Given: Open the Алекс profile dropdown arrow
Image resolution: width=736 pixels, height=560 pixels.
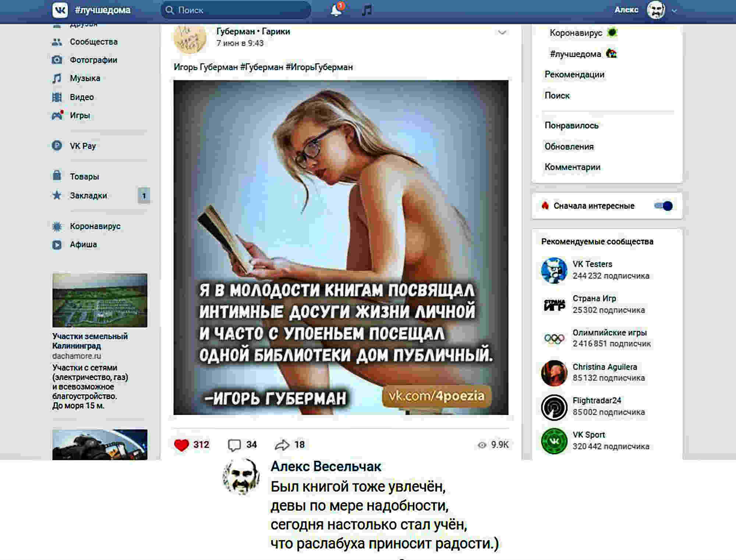Looking at the screenshot, I should coord(674,11).
